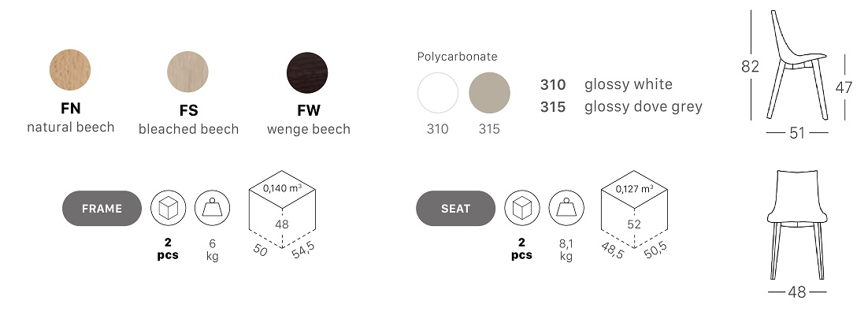Choose the FW wenge beech swatch

coord(307,73)
